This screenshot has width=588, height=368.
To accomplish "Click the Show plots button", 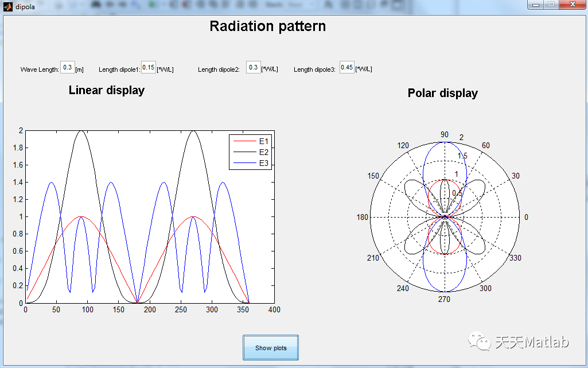I will point(270,348).
